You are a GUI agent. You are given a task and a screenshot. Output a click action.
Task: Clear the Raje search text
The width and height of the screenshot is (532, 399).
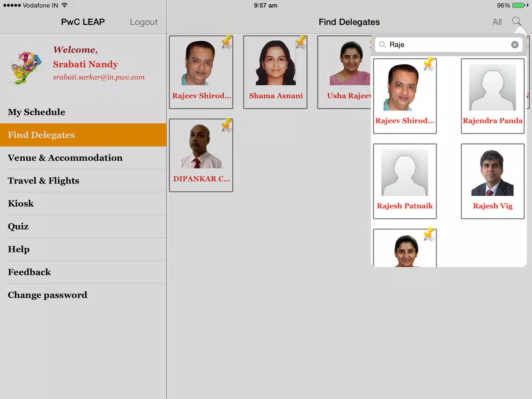click(x=515, y=45)
